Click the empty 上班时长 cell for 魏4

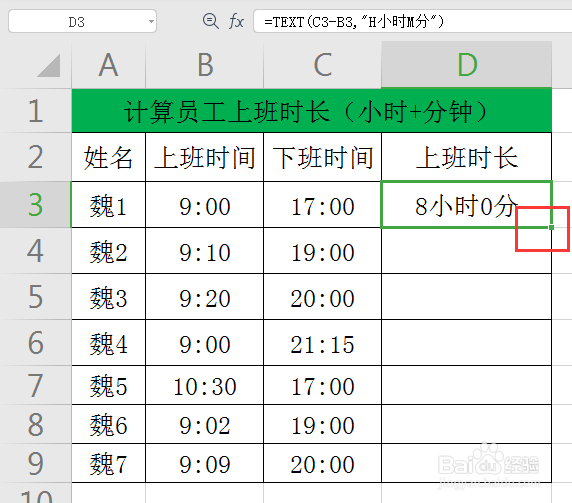point(467,343)
